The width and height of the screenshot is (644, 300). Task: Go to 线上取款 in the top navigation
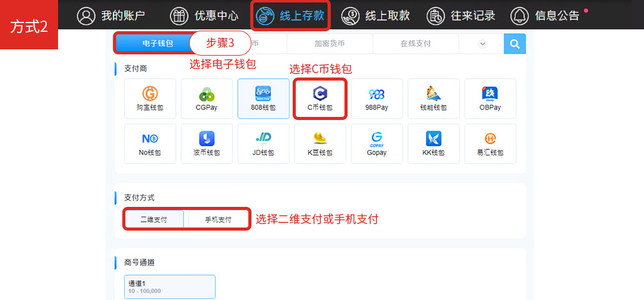pyautogui.click(x=376, y=16)
